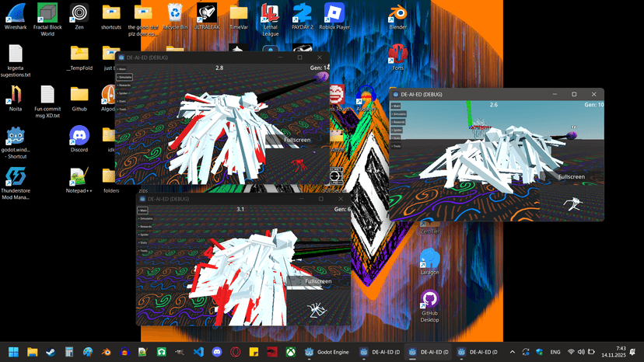The width and height of the screenshot is (644, 362).
Task: Launch Discord from the desktop icon
Action: 79,136
